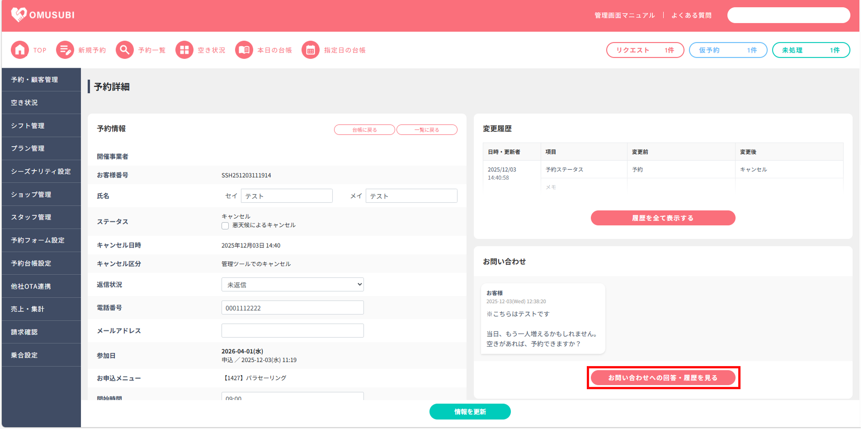Click the 電話番号 input field

click(292, 308)
